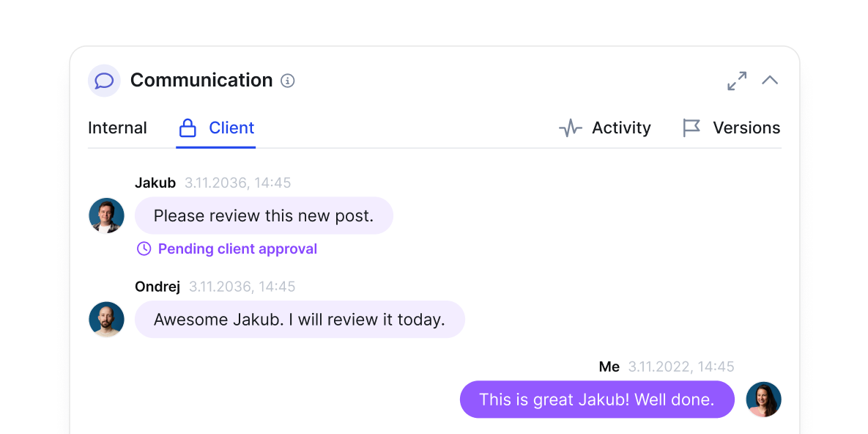This screenshot has width=868, height=434.
Task: Click the Communication speech bubble icon
Action: 103,81
